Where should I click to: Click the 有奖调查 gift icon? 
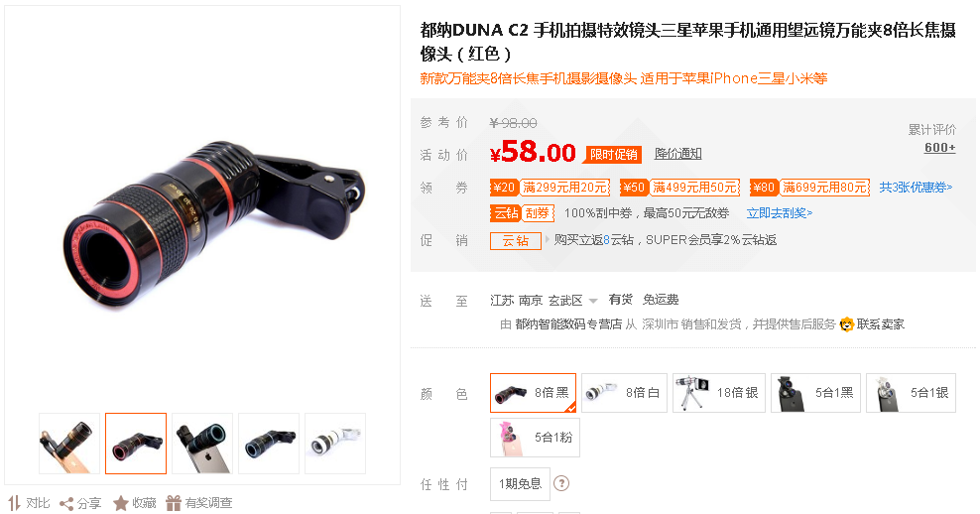[174, 503]
